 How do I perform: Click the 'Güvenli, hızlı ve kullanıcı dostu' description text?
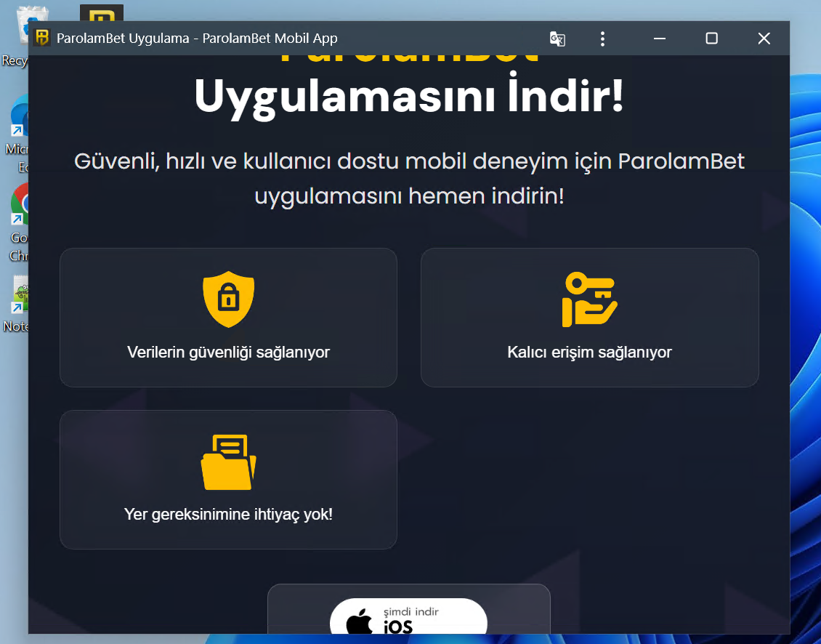coord(409,178)
